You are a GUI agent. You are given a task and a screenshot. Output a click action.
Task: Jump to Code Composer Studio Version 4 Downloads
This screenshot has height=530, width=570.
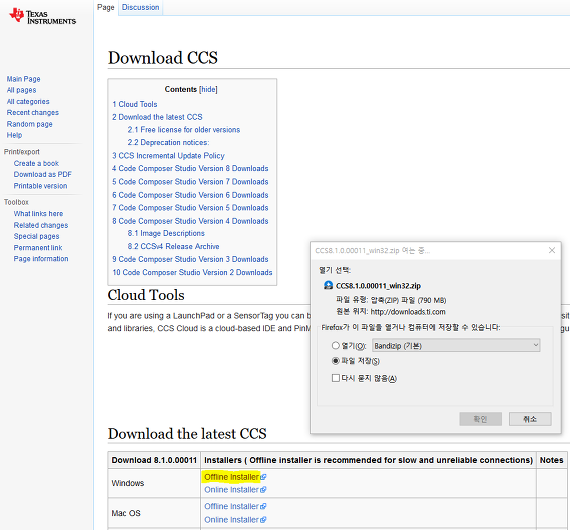pos(190,221)
